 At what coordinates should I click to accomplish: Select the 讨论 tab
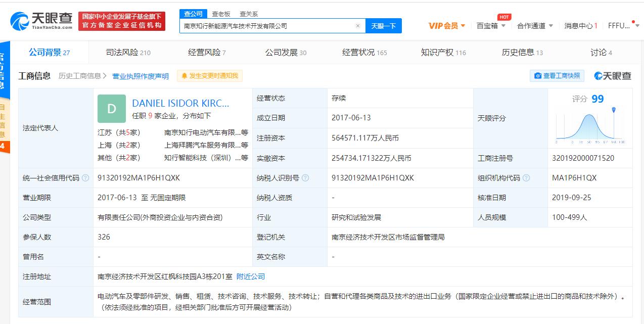[601, 53]
